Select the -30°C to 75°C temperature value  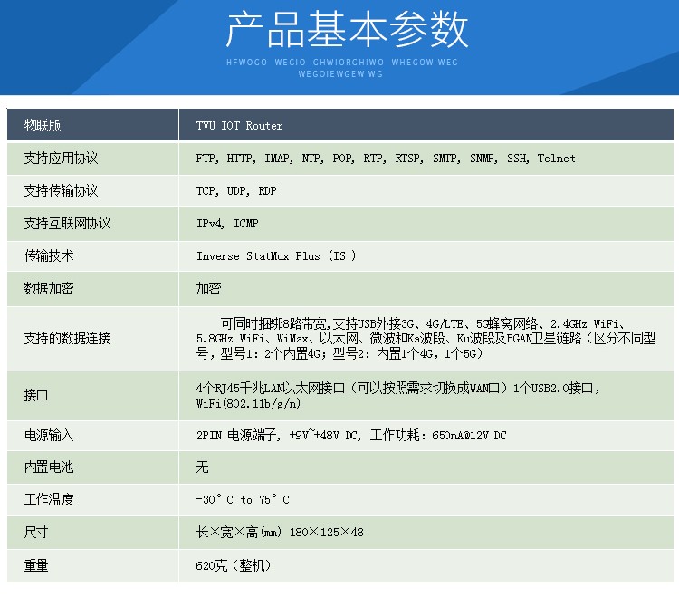(x=242, y=500)
